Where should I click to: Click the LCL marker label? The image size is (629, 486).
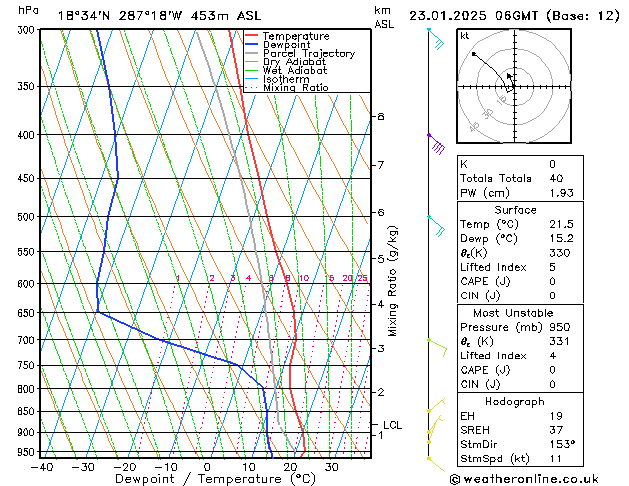coord(392,425)
